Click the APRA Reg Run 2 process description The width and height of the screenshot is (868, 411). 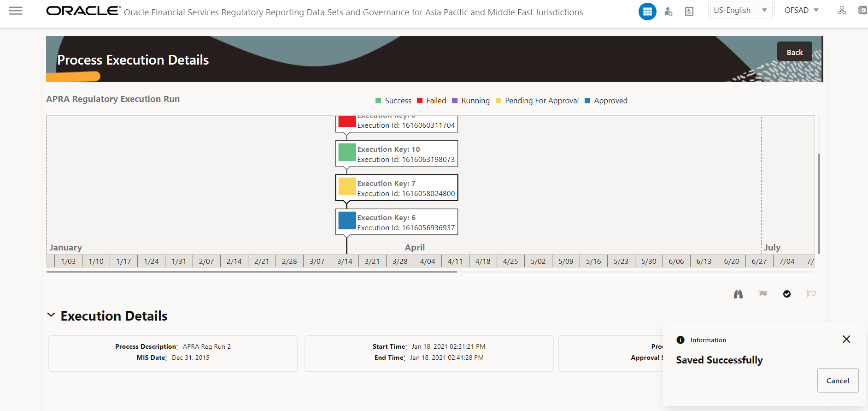pyautogui.click(x=207, y=346)
